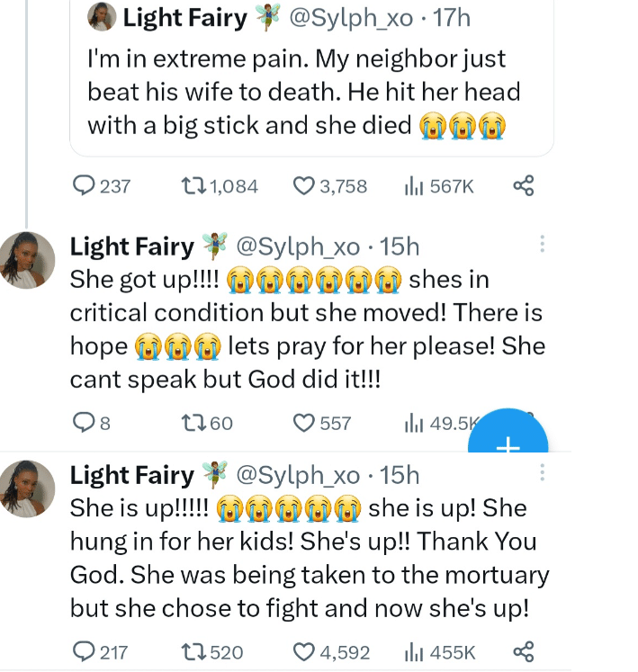Share the "She is up" tweet
The image size is (638, 672).
coord(524,651)
